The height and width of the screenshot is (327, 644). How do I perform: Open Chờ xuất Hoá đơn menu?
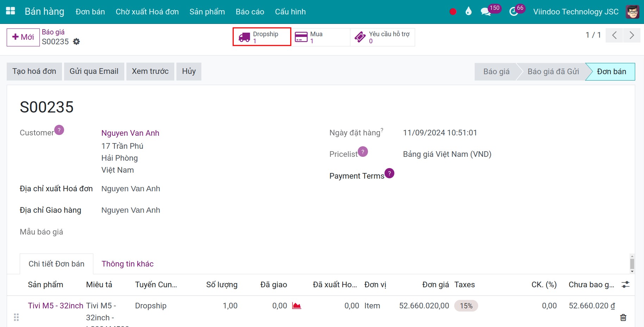coord(147,12)
